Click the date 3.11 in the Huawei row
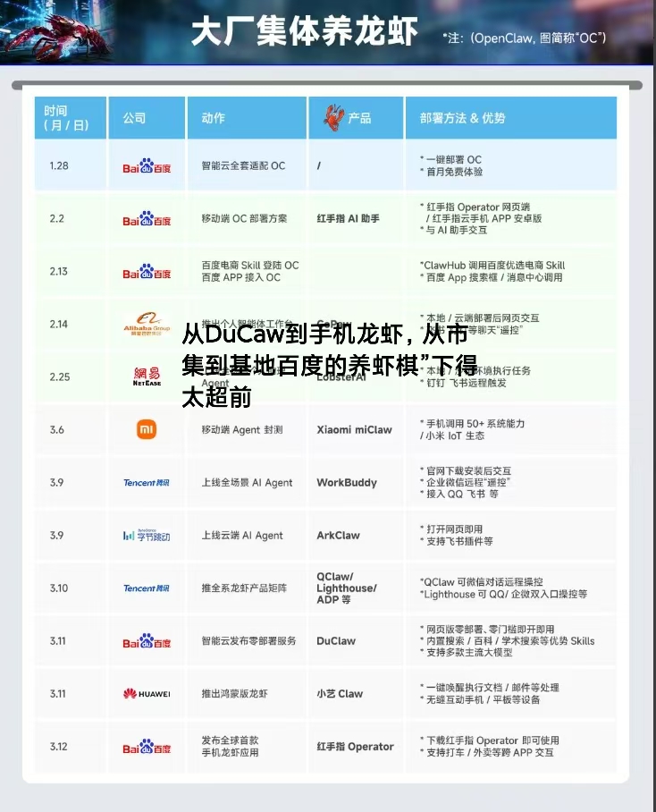The width and height of the screenshot is (656, 812). (58, 694)
